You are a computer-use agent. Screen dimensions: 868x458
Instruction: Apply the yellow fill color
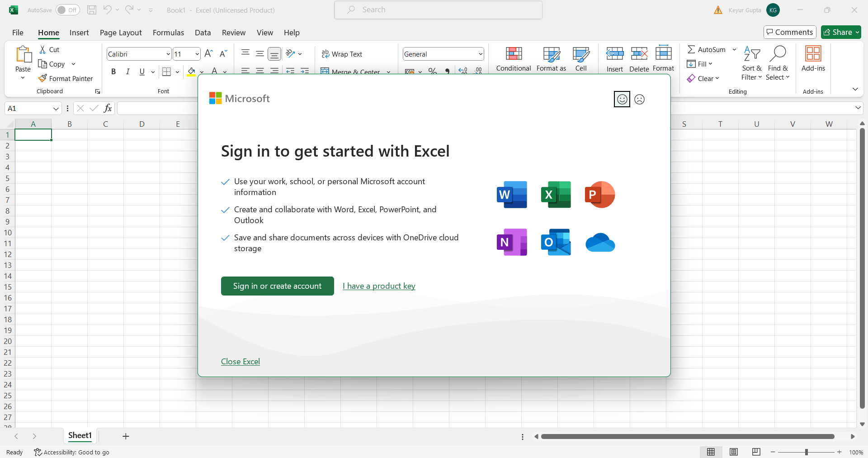tap(191, 72)
